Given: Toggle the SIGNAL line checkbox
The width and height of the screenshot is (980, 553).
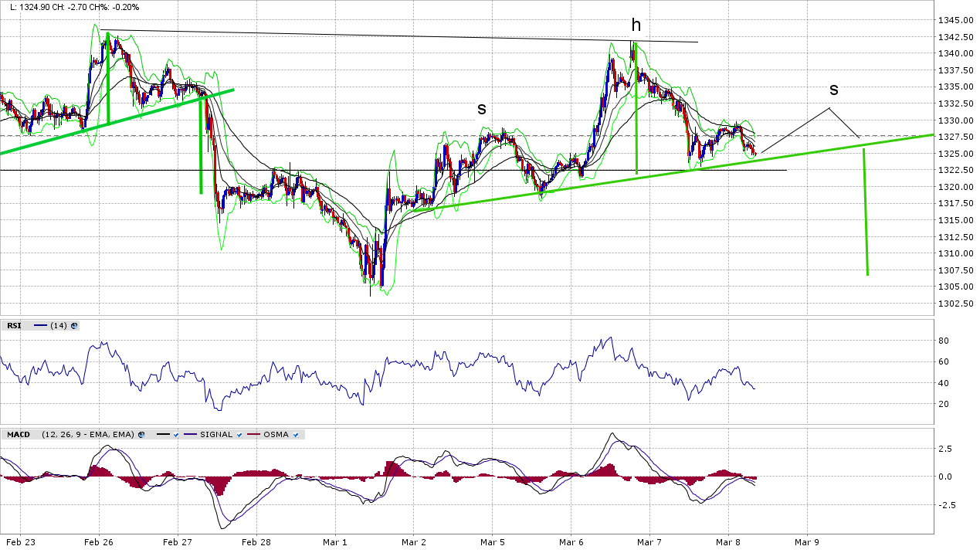Looking at the screenshot, I should coord(239,435).
